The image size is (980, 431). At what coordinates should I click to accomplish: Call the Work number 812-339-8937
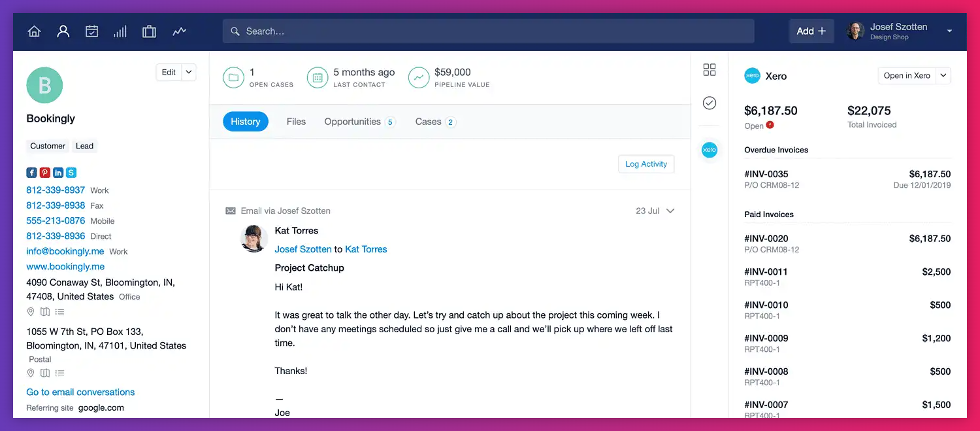(56, 190)
